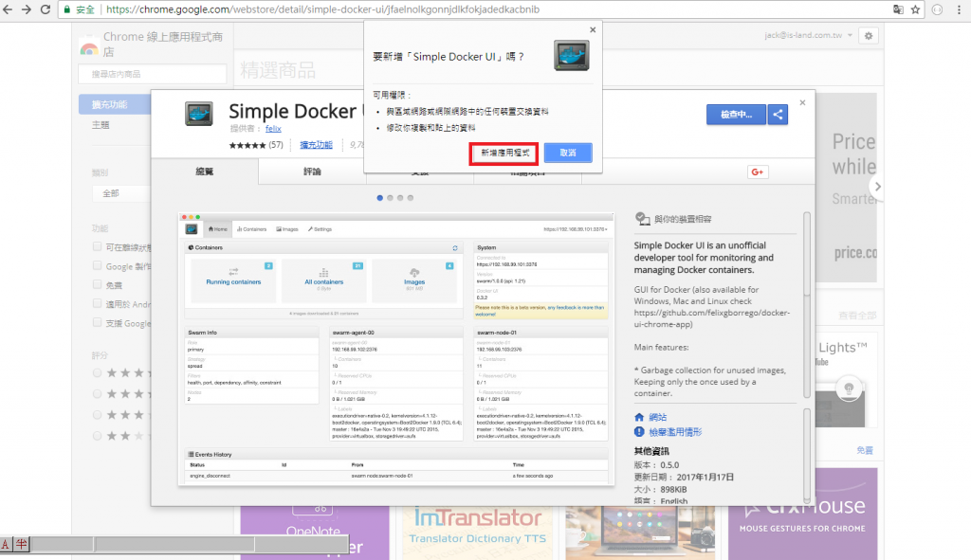This screenshot has width=971, height=560.
Task: Click the '更新日期： 2017年1月17日' text
Action: click(684, 477)
